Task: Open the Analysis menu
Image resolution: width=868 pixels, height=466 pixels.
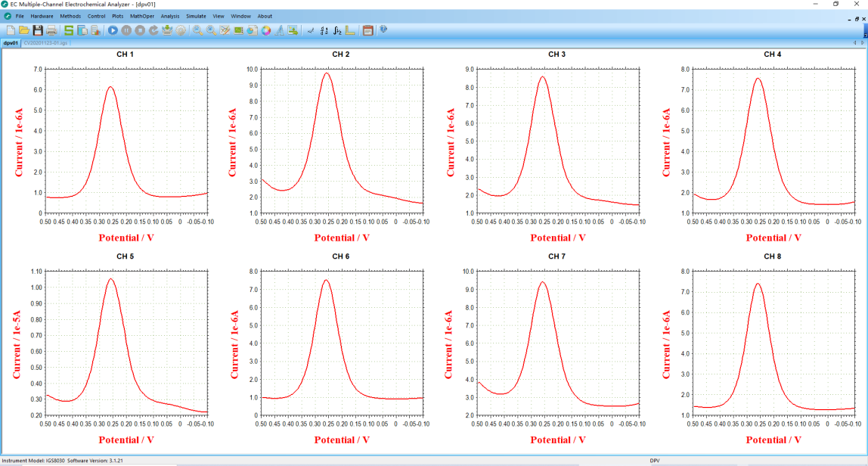Action: pos(170,17)
